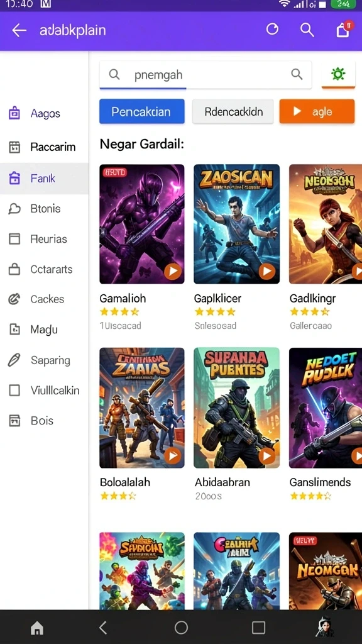The height and width of the screenshot is (644, 362).
Task: Tap the magnifier icon in purple header
Action: point(307,30)
